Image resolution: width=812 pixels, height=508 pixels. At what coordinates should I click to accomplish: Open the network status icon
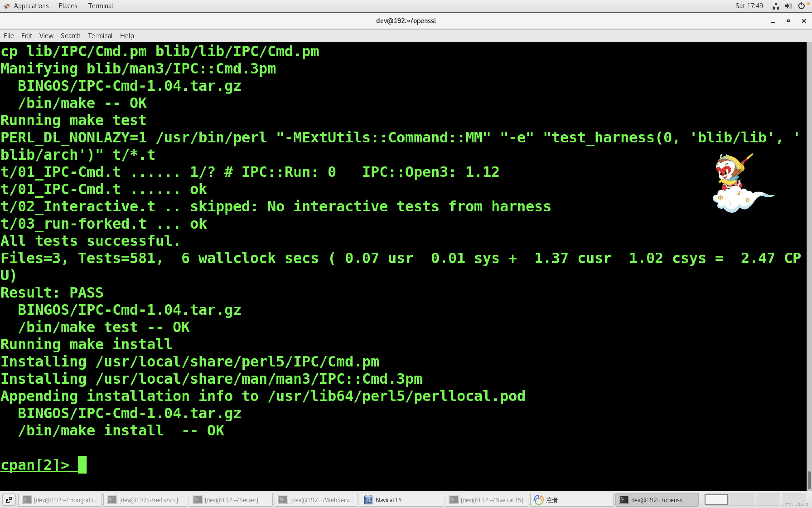pos(776,6)
